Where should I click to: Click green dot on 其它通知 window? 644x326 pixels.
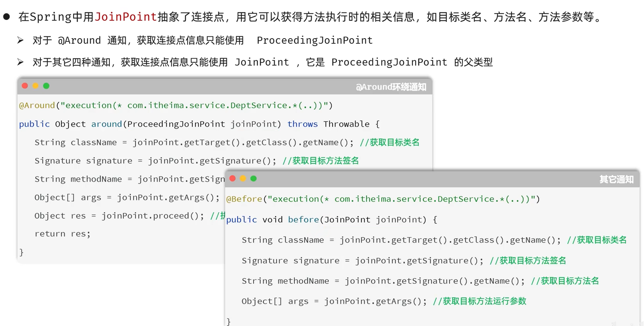tap(253, 179)
